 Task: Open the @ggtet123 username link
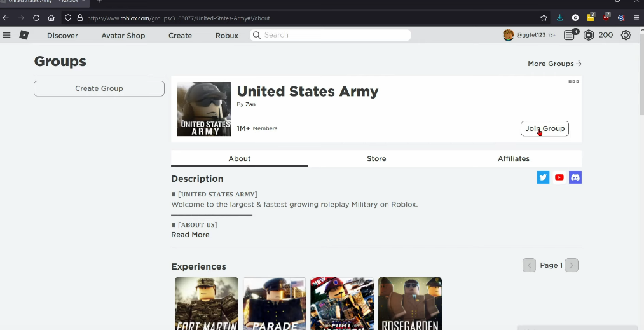(x=531, y=35)
